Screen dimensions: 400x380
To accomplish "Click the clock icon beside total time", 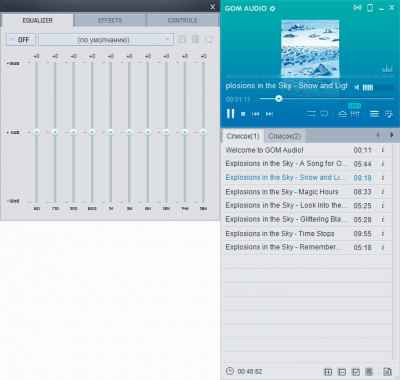I will pos(230,371).
